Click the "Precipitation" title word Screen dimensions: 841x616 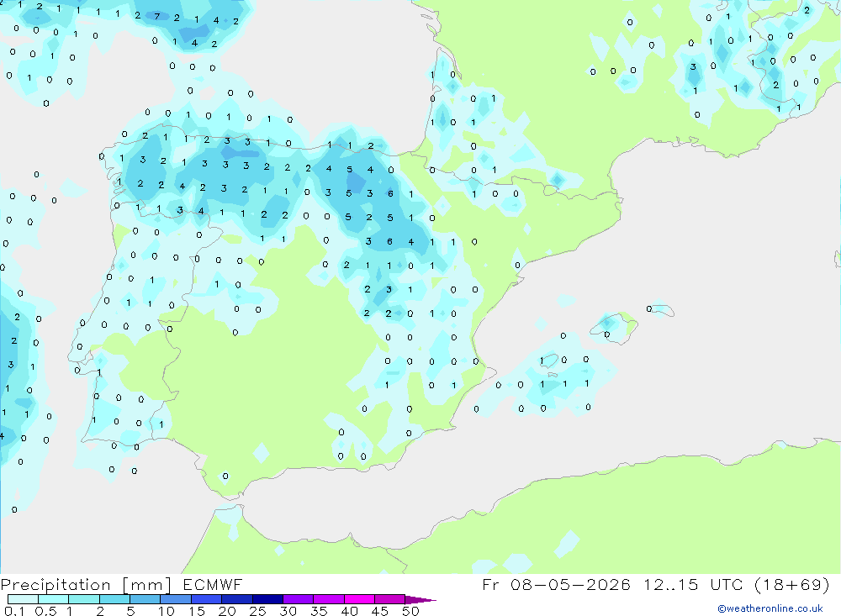click(56, 585)
